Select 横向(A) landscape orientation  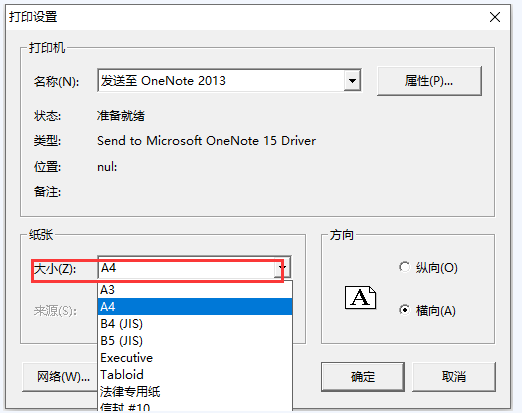tap(427, 310)
